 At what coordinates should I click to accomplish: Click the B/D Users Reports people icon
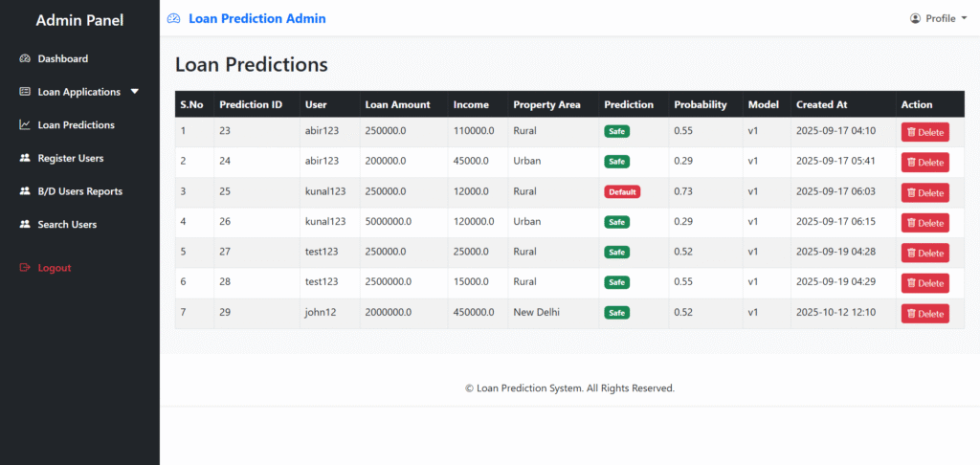(x=25, y=191)
